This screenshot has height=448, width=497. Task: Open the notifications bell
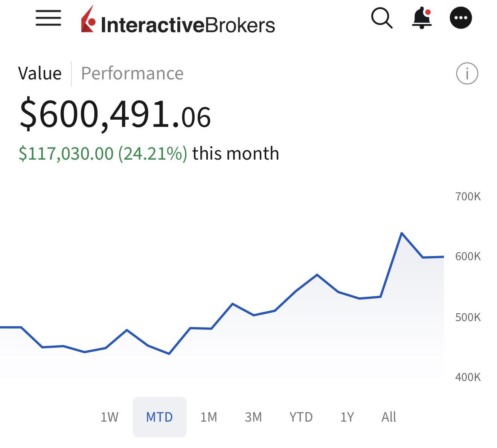[x=422, y=18]
